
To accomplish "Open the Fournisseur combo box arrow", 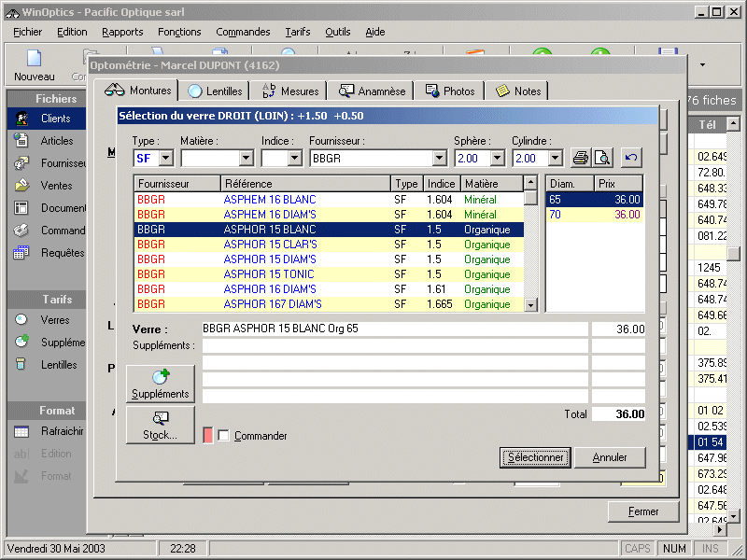I will click(x=439, y=159).
